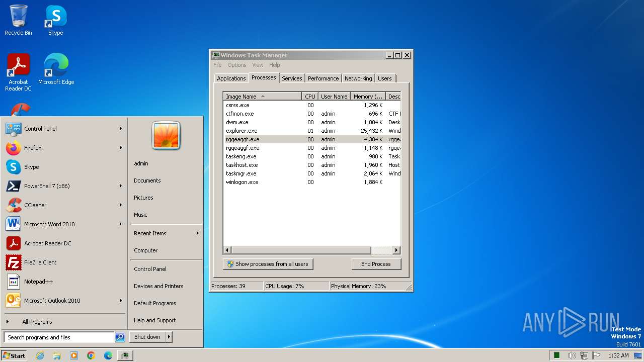Screen dimensions: 644x362
Task: Open Options menu in Task Manager
Action: [x=236, y=65]
